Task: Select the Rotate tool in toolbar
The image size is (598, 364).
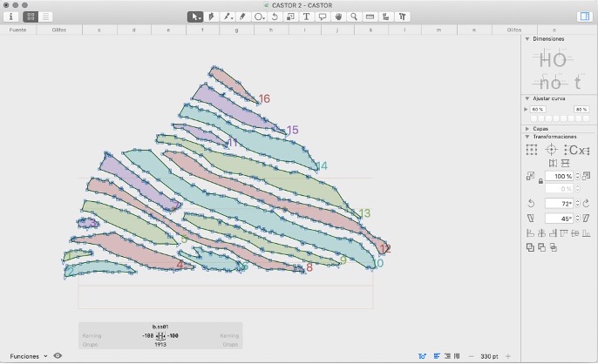Action: tap(275, 17)
